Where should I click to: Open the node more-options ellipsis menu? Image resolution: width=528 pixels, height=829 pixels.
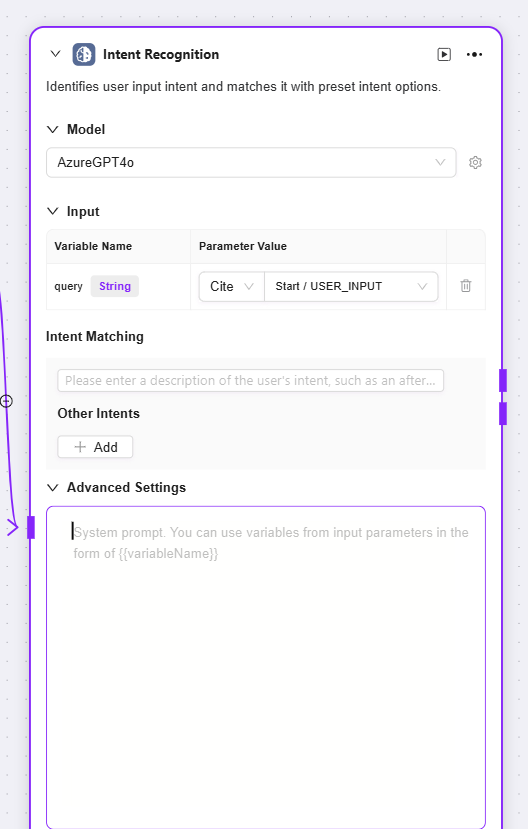pyautogui.click(x=474, y=54)
